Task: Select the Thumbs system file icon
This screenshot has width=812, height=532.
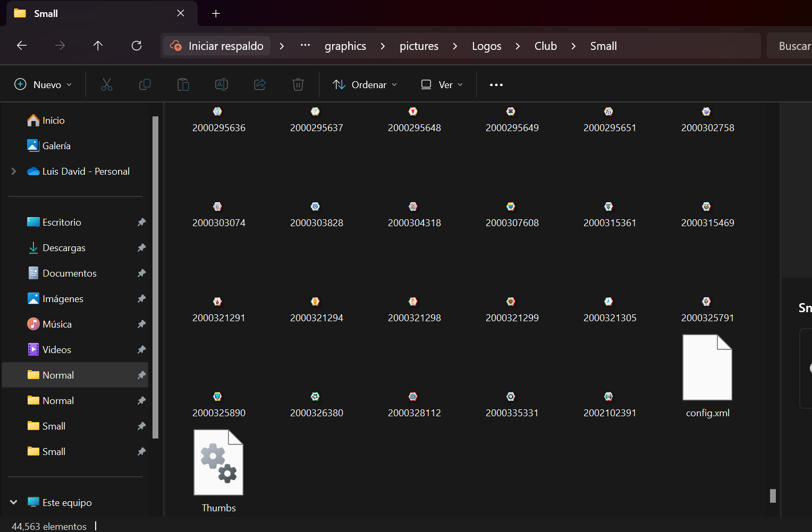Action: 218,462
